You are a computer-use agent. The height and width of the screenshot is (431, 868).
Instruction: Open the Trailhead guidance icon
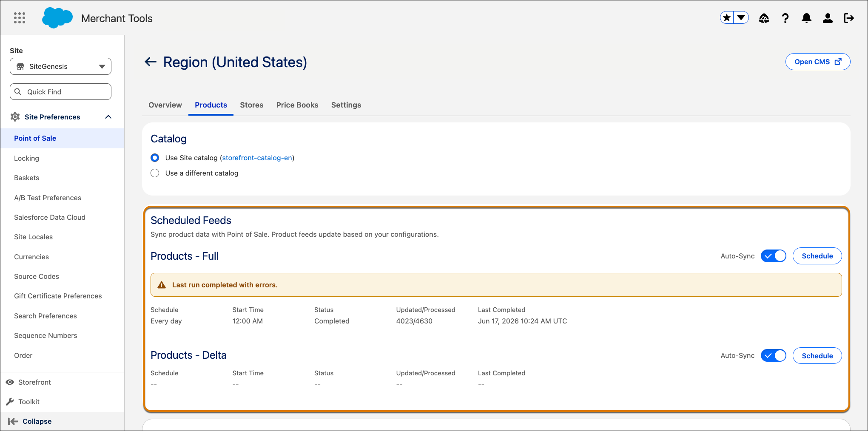pos(764,18)
